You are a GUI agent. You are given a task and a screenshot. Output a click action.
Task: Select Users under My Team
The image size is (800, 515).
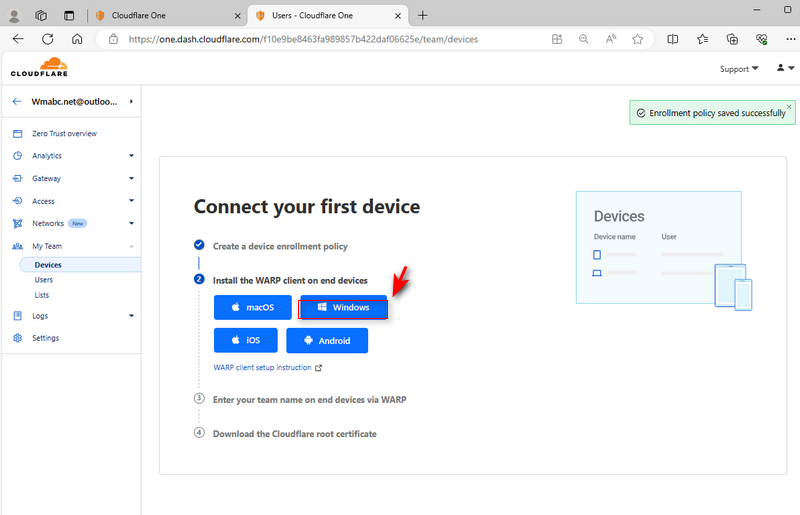[44, 280]
